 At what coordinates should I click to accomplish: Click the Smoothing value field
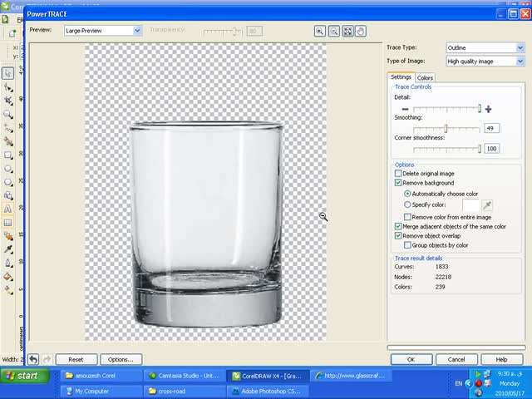click(491, 128)
